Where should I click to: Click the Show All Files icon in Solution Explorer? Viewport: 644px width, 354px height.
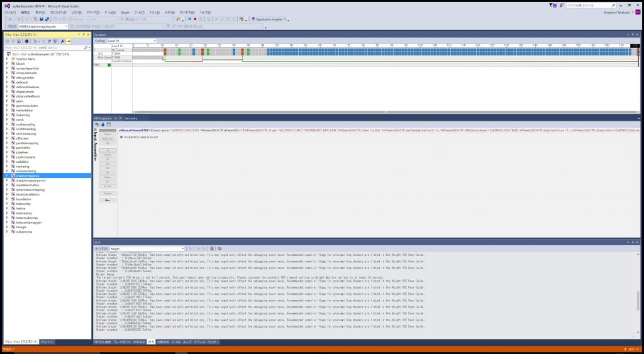click(55, 41)
